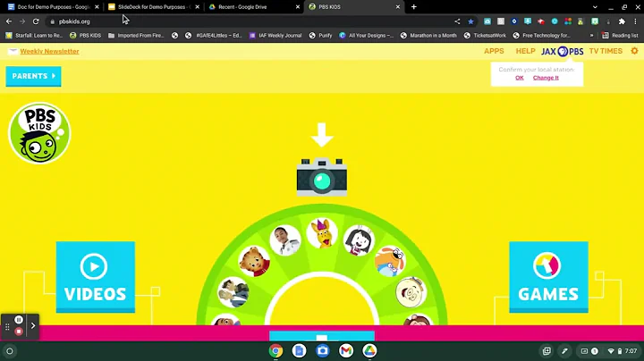Select the round beige face character
The image size is (644, 361).
tap(411, 292)
